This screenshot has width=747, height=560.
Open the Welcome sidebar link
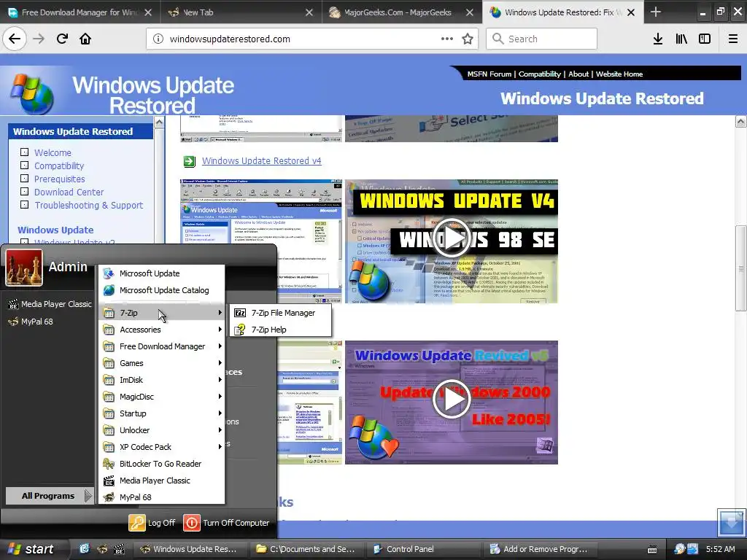coord(53,153)
